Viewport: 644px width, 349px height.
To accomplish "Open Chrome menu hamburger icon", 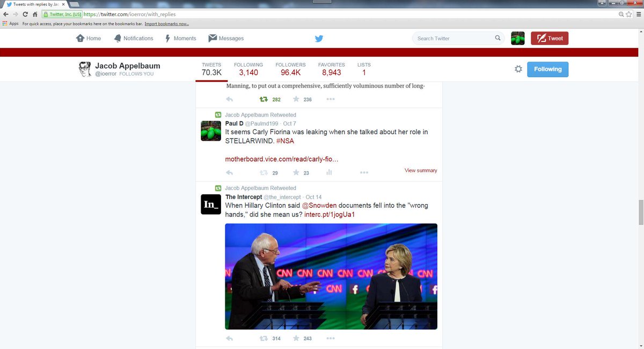I will click(x=638, y=14).
